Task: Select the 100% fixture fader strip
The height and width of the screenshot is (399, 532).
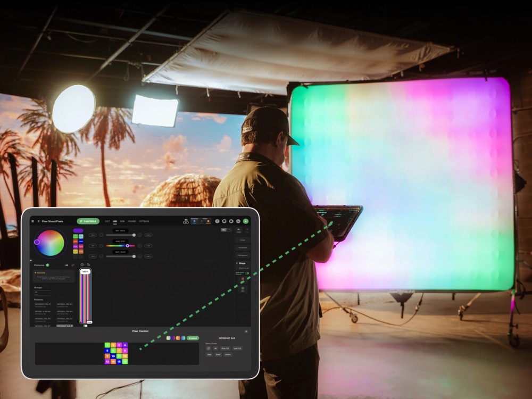Action: coord(86,296)
